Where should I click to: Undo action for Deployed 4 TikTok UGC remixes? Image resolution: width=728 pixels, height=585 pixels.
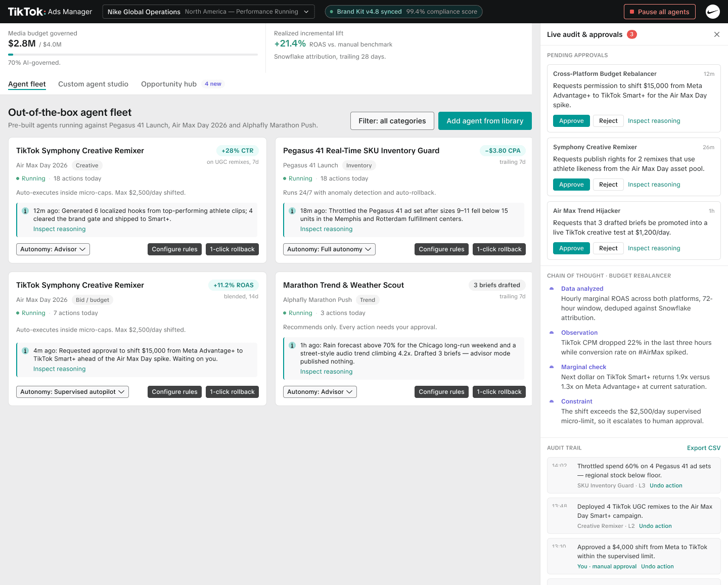pos(655,526)
